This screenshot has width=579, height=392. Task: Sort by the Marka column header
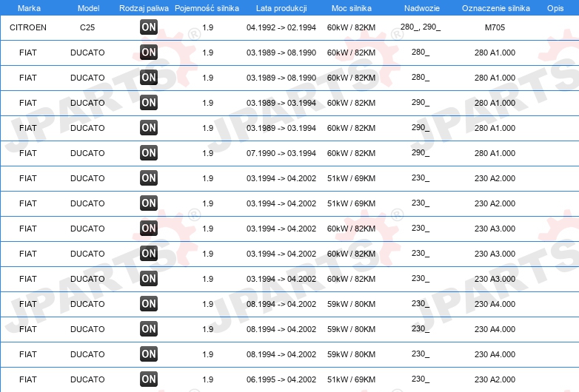[x=29, y=8]
